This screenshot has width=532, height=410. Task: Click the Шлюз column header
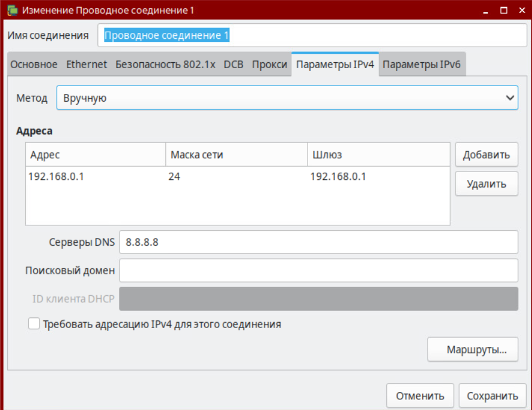(x=379, y=155)
